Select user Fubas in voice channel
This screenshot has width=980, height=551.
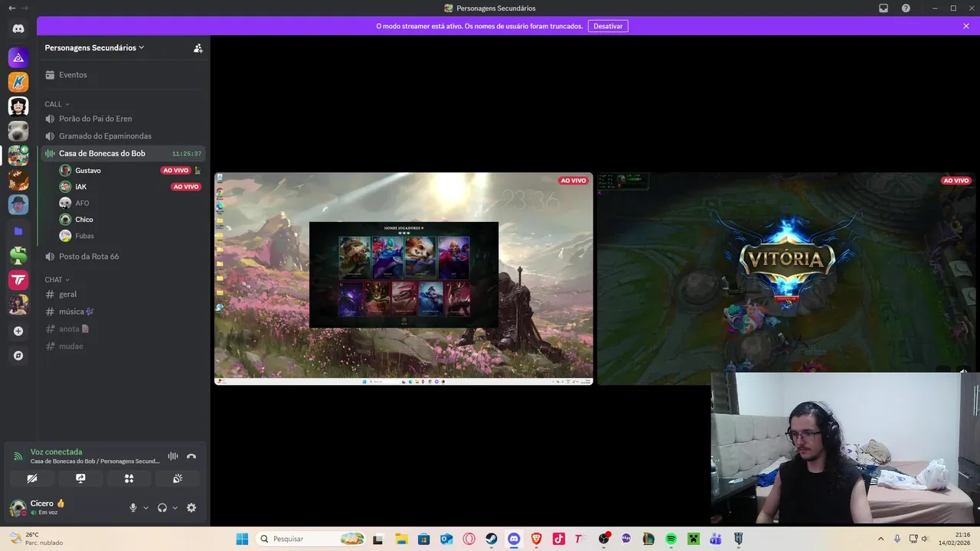130,236
